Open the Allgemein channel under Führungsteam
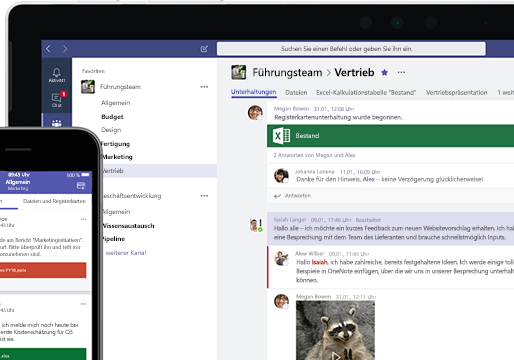The image size is (514, 360). (115, 103)
